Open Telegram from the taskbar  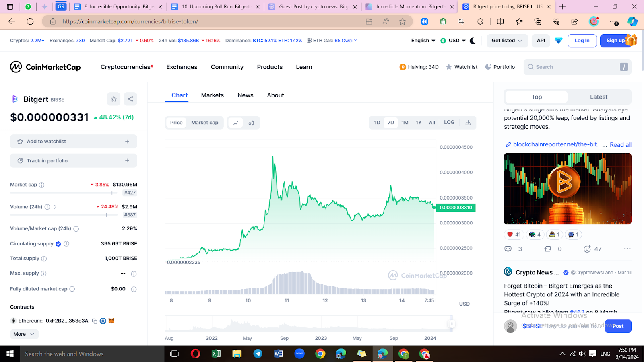click(258, 354)
